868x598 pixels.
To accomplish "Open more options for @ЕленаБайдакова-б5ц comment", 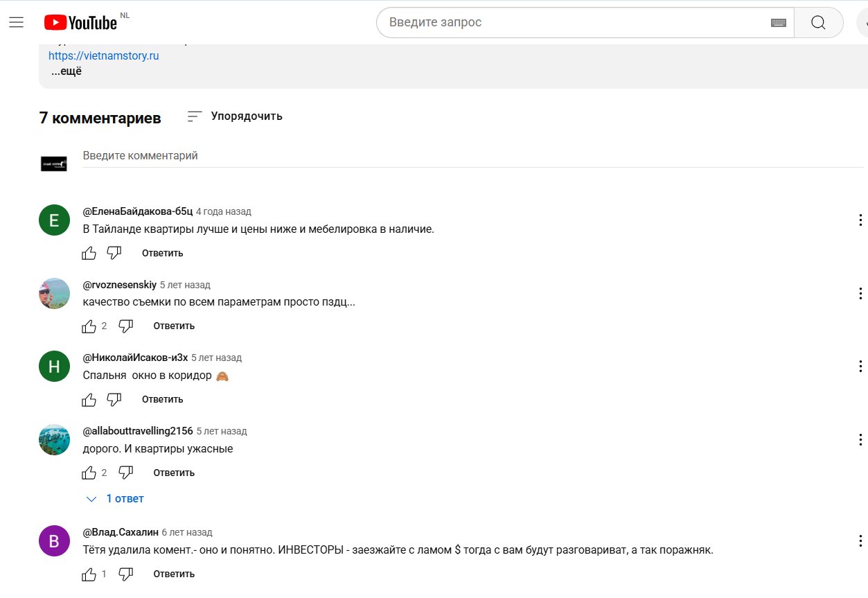I will point(860,220).
